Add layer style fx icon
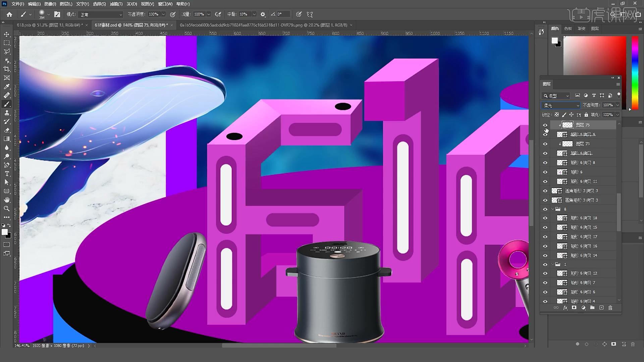 point(565,308)
